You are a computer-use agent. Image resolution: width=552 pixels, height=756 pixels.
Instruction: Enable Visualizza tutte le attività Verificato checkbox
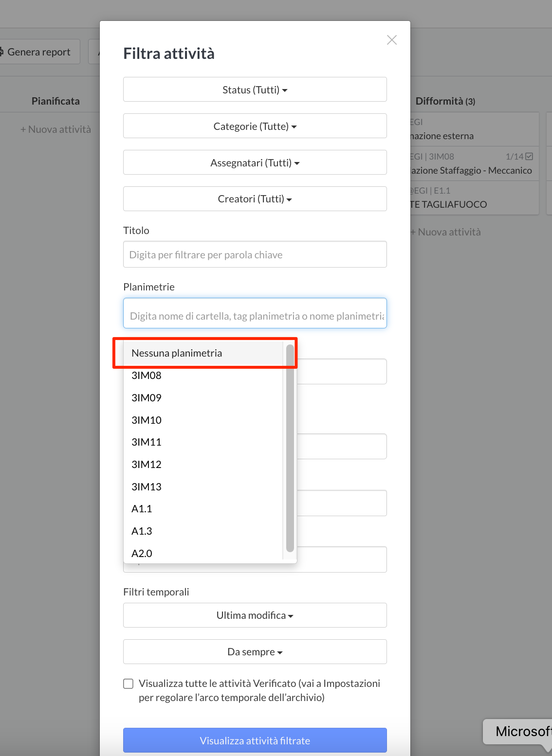(x=129, y=684)
